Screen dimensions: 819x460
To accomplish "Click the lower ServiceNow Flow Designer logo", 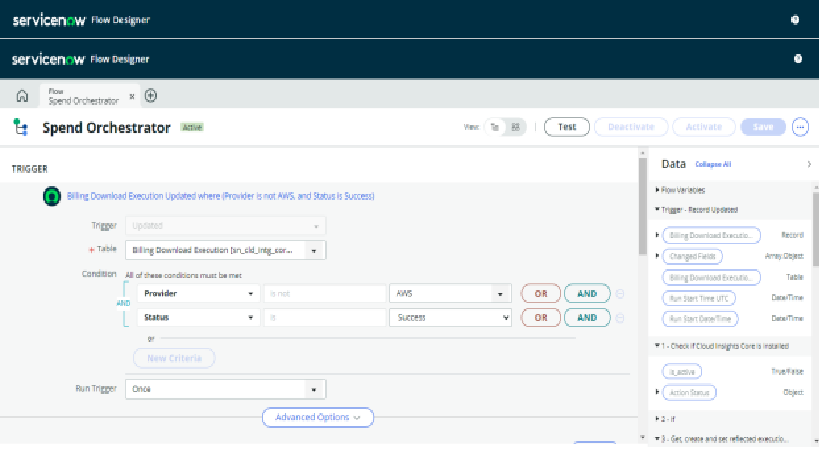I will click(x=80, y=60).
